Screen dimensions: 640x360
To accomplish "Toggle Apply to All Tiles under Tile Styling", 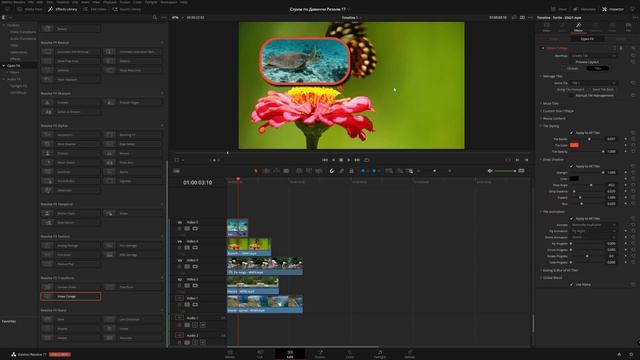I will pyautogui.click(x=571, y=133).
